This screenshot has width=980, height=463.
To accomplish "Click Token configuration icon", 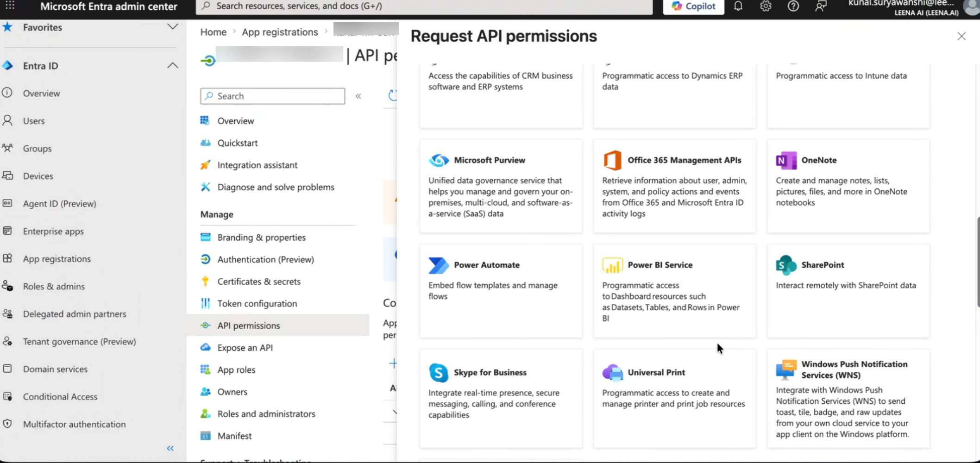I will pos(205,303).
